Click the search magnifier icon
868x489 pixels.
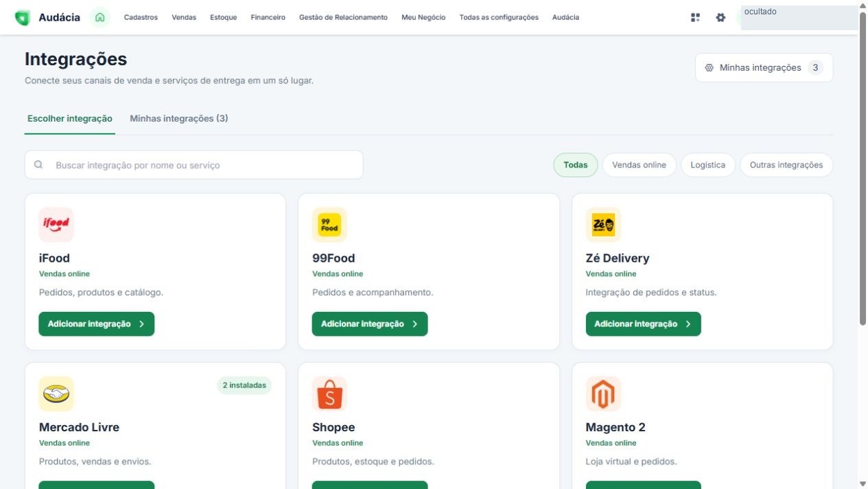(38, 165)
